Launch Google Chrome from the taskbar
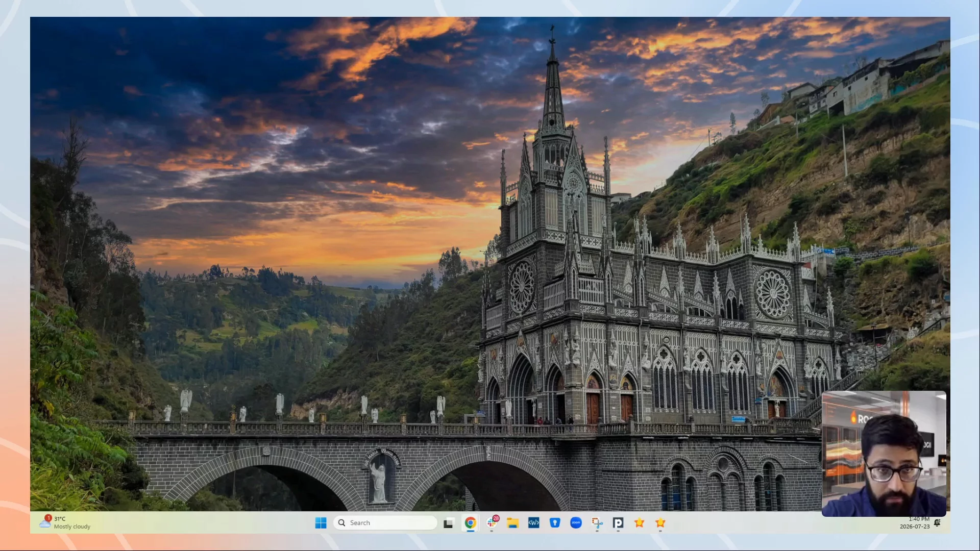The width and height of the screenshot is (980, 551). point(470,523)
